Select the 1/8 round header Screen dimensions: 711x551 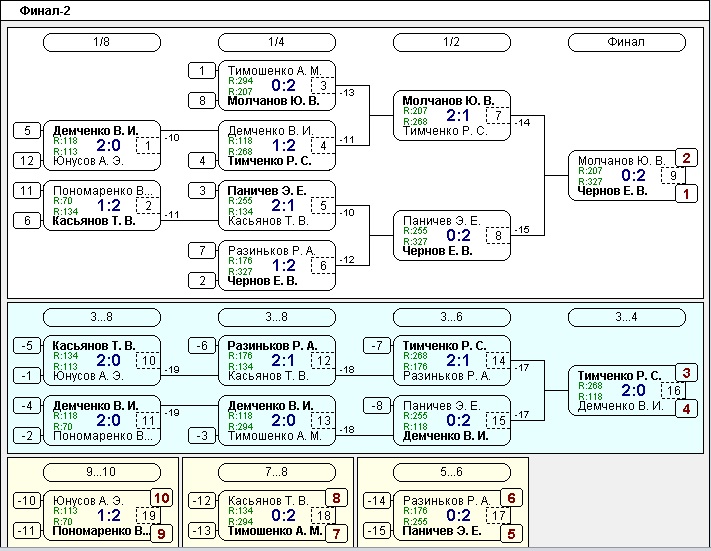point(102,42)
